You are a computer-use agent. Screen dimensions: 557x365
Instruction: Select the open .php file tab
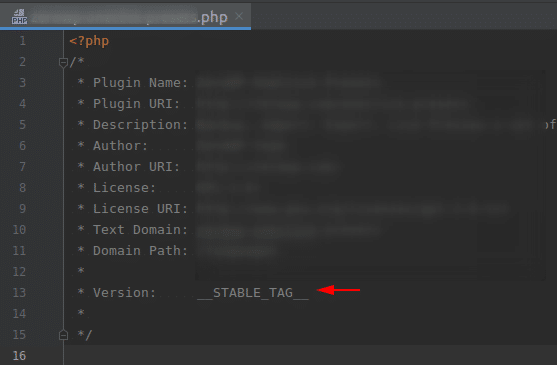point(125,16)
